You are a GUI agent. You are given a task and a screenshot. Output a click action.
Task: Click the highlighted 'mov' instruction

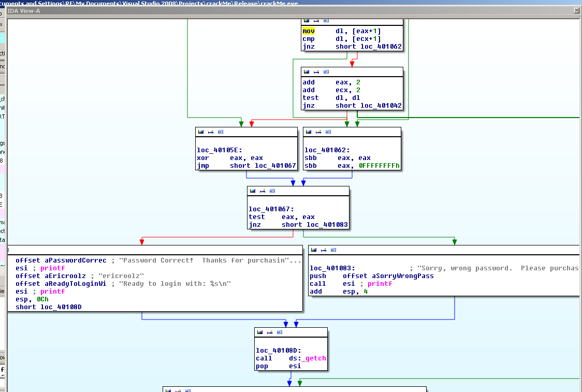pos(309,31)
